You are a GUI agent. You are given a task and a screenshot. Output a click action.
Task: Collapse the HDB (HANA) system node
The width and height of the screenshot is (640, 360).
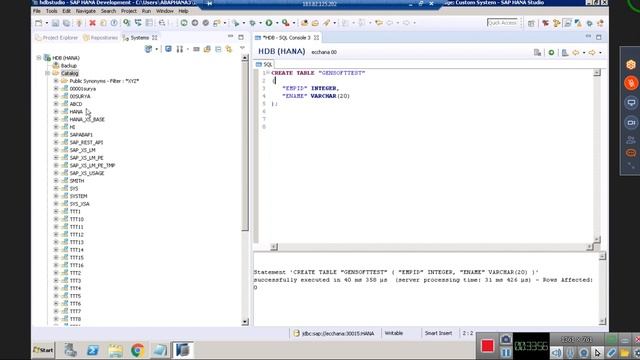[39, 58]
